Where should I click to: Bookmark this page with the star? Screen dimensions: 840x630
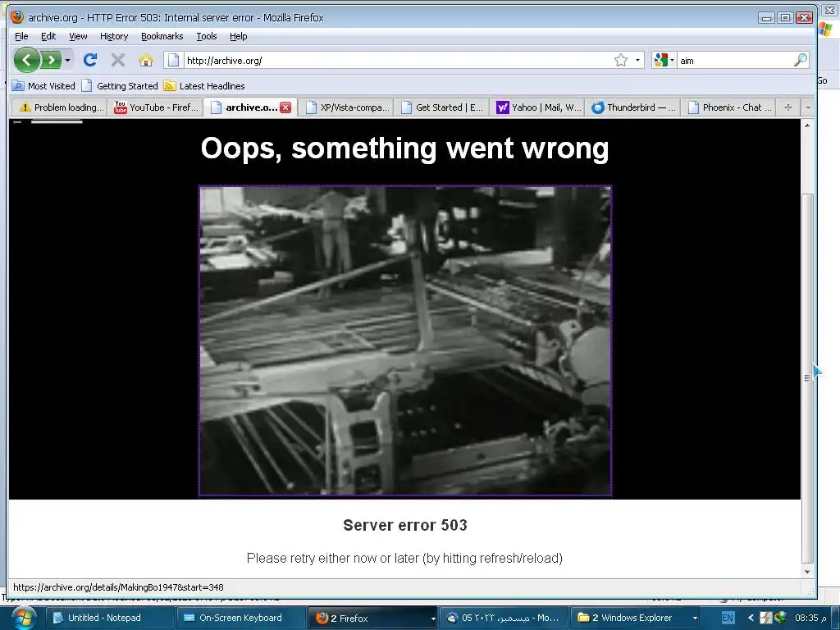pos(620,60)
